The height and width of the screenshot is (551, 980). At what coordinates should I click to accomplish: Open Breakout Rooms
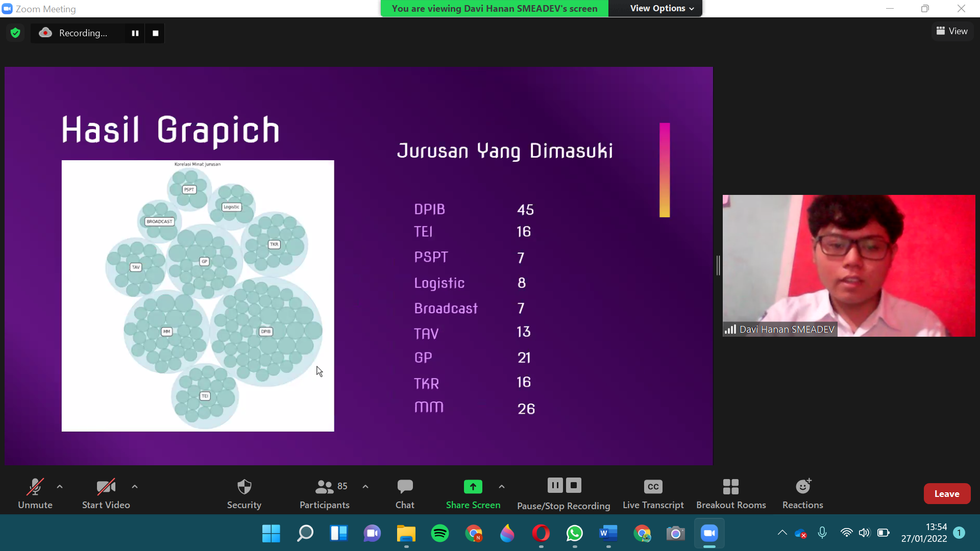[x=731, y=492]
